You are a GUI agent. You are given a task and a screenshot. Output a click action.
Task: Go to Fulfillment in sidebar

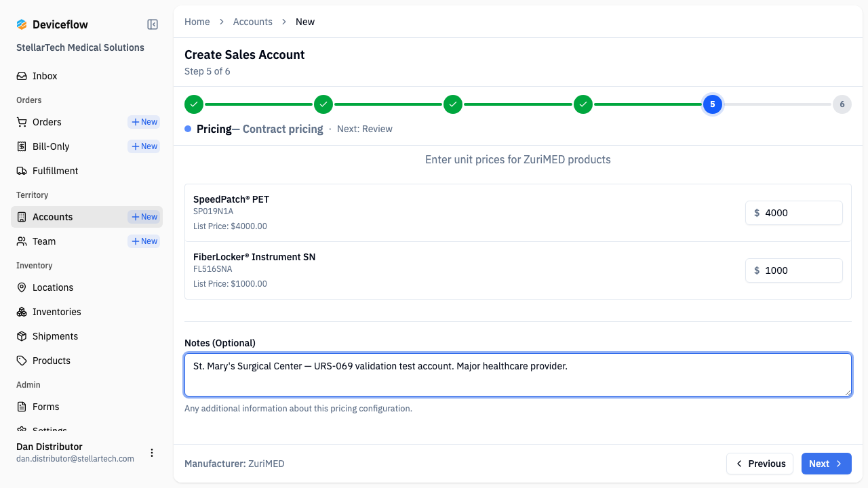click(x=87, y=171)
